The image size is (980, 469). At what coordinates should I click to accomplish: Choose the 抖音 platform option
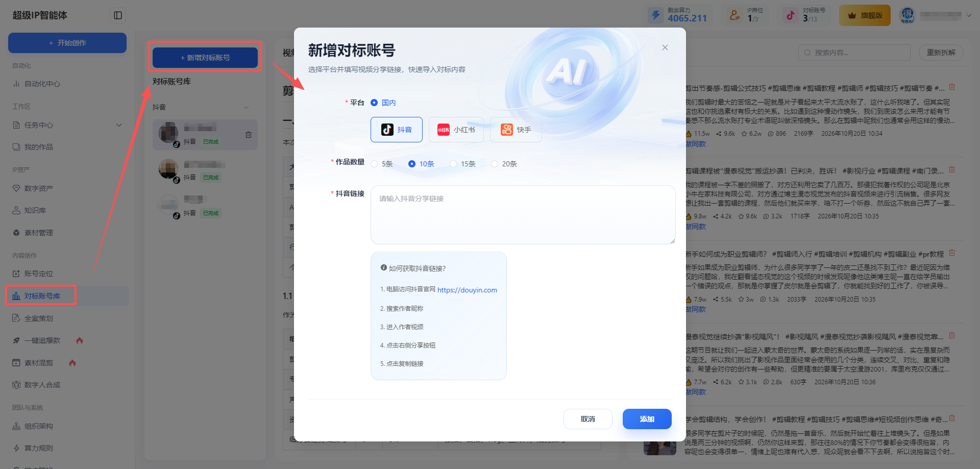[397, 130]
